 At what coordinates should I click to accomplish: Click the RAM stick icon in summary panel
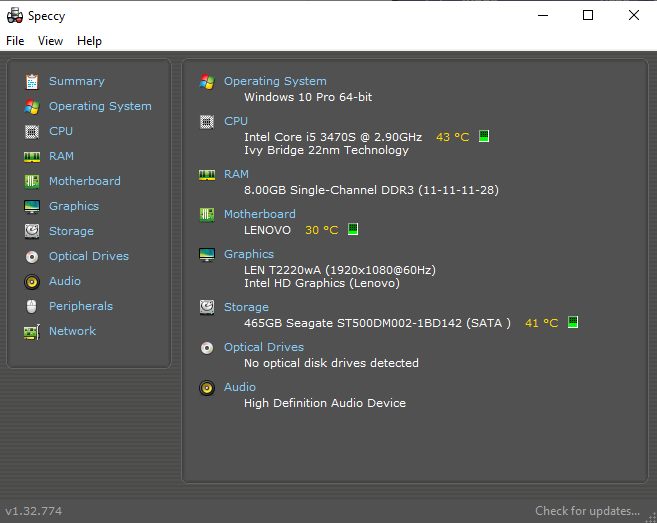tap(207, 175)
